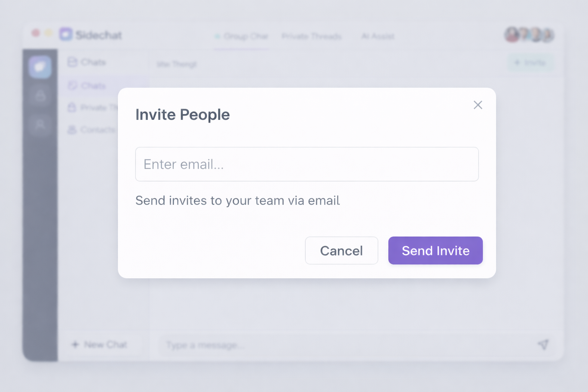Click the plus icon inside the Invite button
The image size is (588, 392).
[x=517, y=62]
